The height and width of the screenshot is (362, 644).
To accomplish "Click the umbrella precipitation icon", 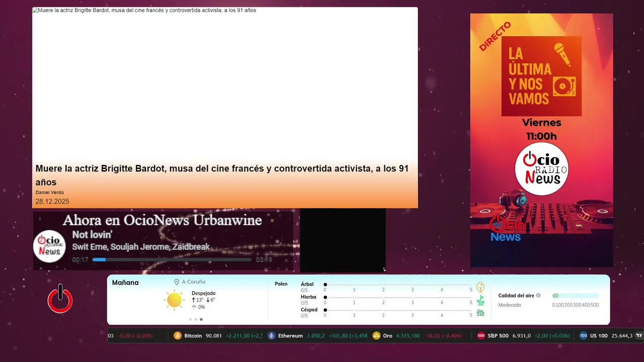I will pyautogui.click(x=194, y=307).
